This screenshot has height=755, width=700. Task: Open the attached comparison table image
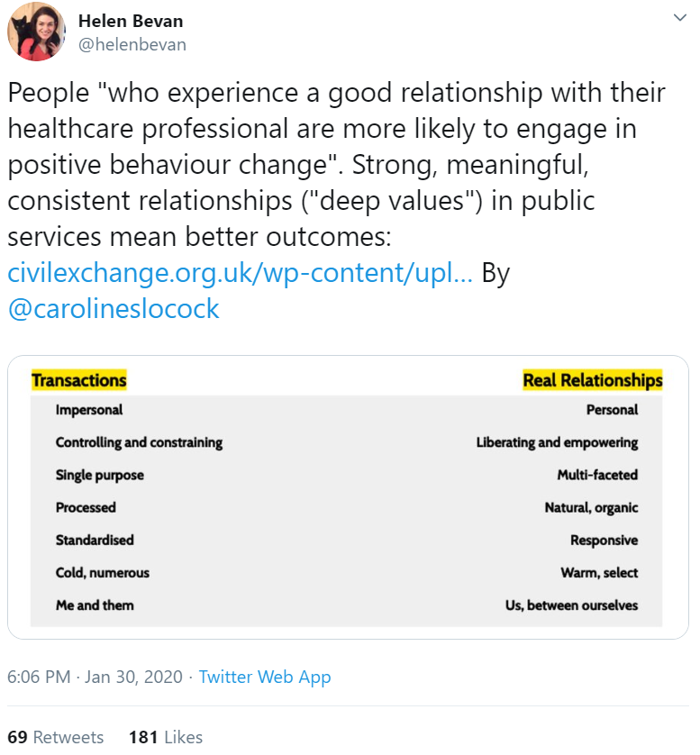(x=348, y=497)
